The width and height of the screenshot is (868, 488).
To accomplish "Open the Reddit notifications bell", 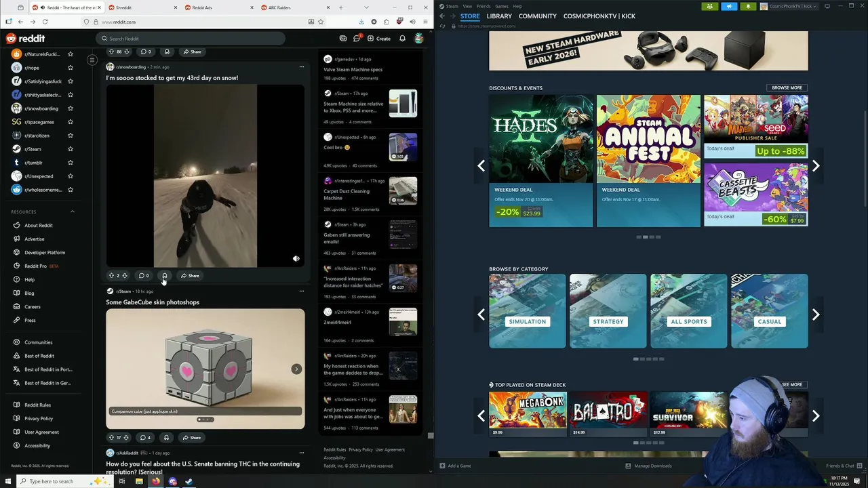I will 402,39.
